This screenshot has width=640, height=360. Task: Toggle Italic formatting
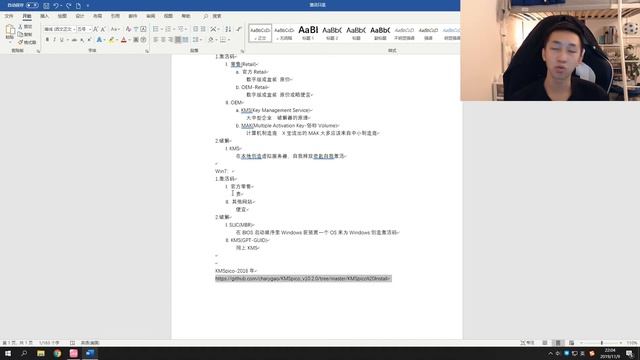[x=54, y=40]
